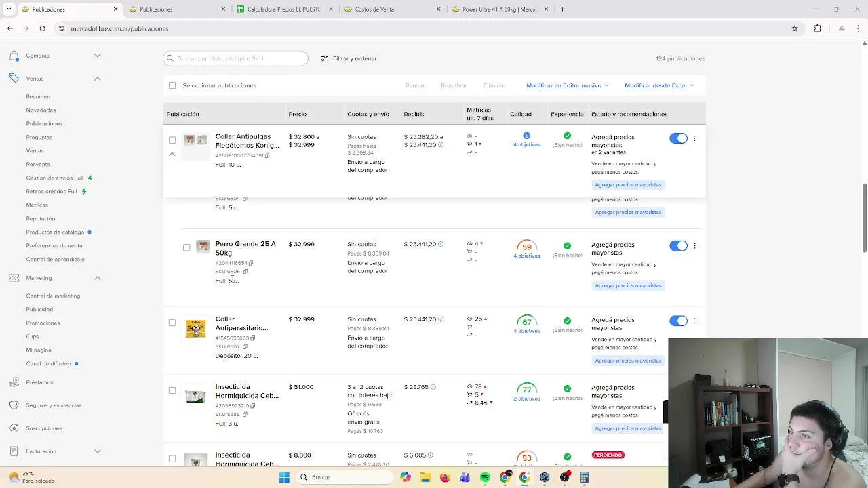
Task: Open Gestión de envíos Full in sidebar
Action: pyautogui.click(x=55, y=178)
